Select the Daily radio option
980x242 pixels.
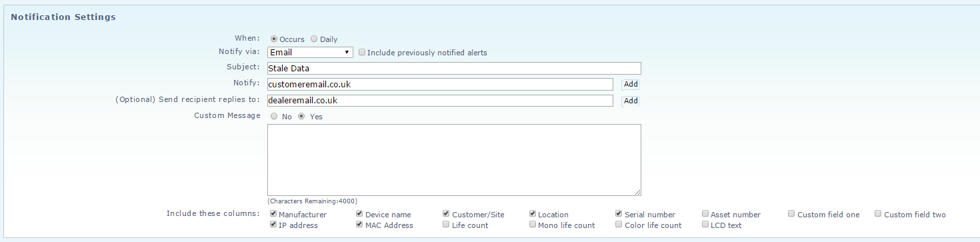314,39
